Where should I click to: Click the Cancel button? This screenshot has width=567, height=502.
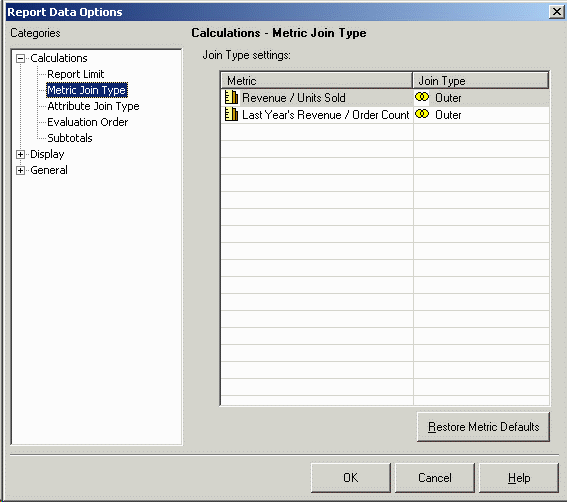(x=435, y=478)
